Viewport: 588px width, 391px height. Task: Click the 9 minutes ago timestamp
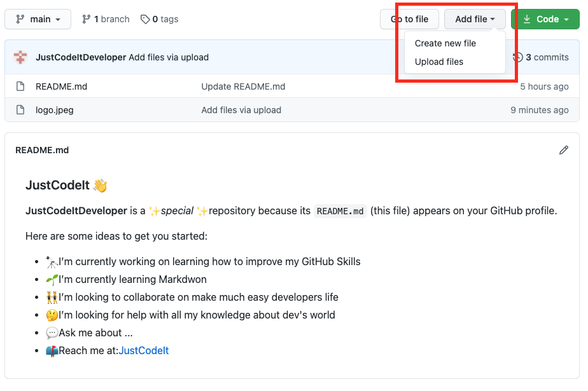539,110
